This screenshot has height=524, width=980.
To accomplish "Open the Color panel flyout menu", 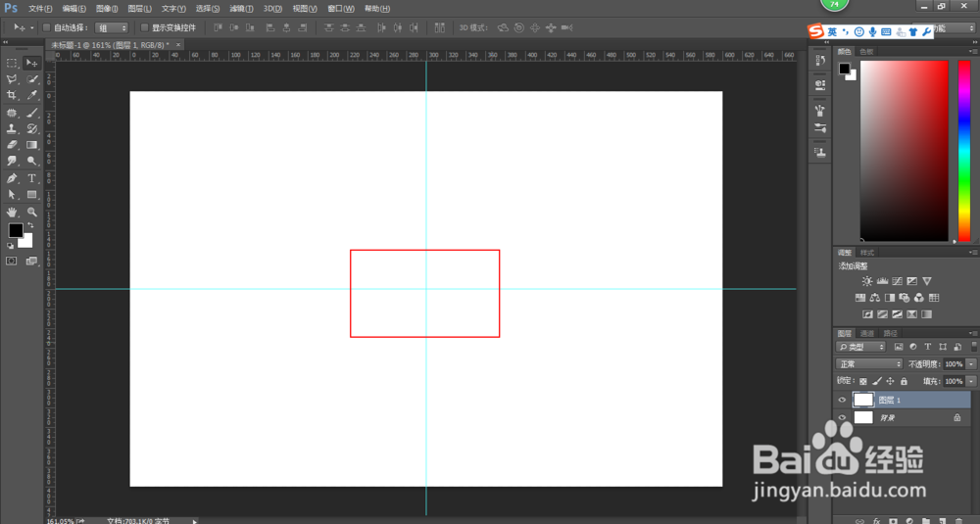I will (x=972, y=52).
